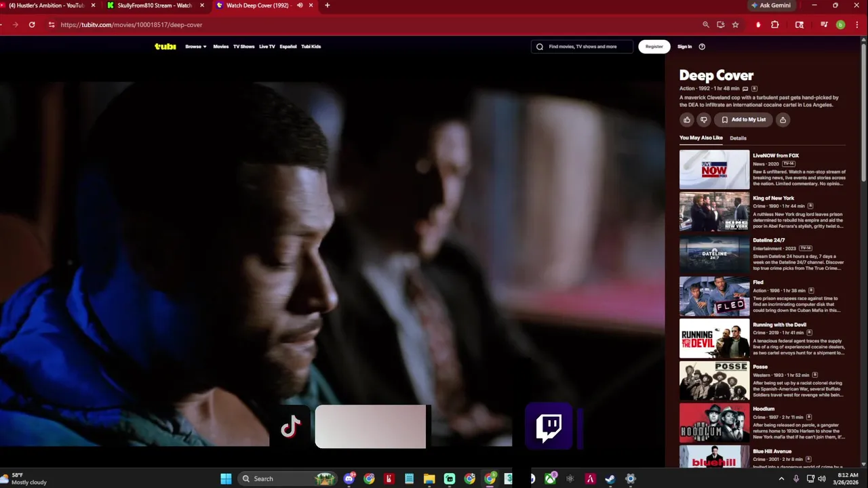Click the TikTok logo overlay
868x488 pixels.
click(x=291, y=427)
